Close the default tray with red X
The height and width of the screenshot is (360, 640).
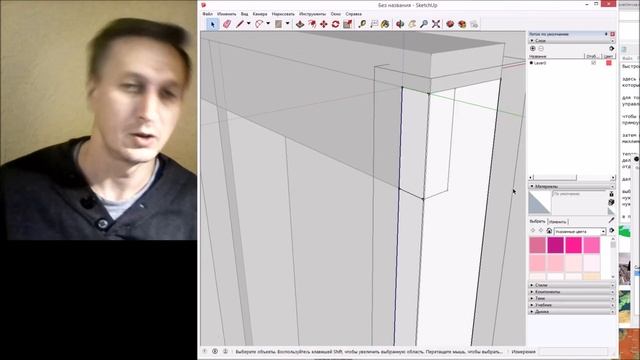pos(612,34)
